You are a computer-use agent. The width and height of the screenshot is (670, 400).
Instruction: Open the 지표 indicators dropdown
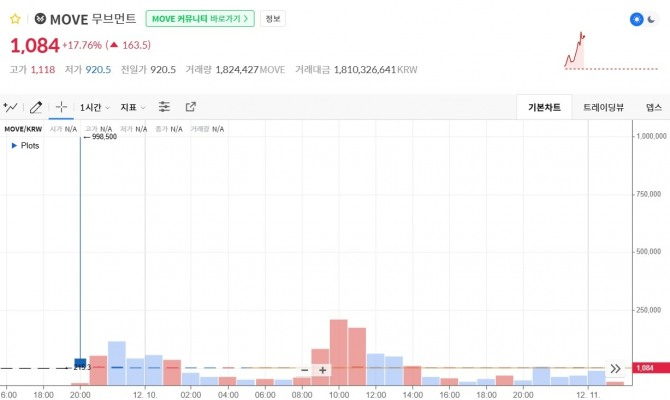click(133, 107)
